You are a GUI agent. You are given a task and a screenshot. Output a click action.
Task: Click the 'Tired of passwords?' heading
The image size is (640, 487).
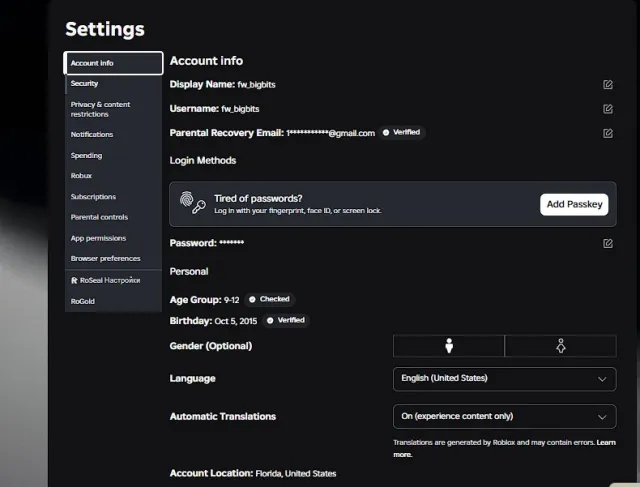click(258, 199)
